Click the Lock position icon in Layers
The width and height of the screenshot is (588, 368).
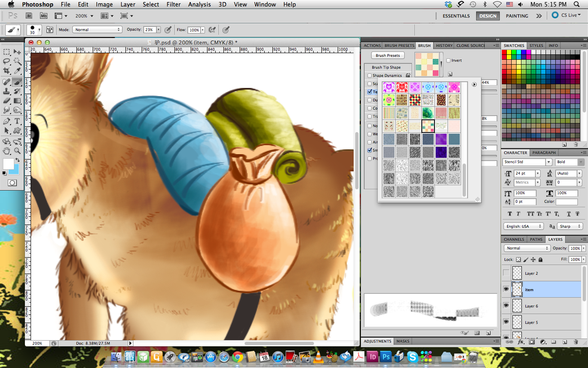pyautogui.click(x=533, y=260)
